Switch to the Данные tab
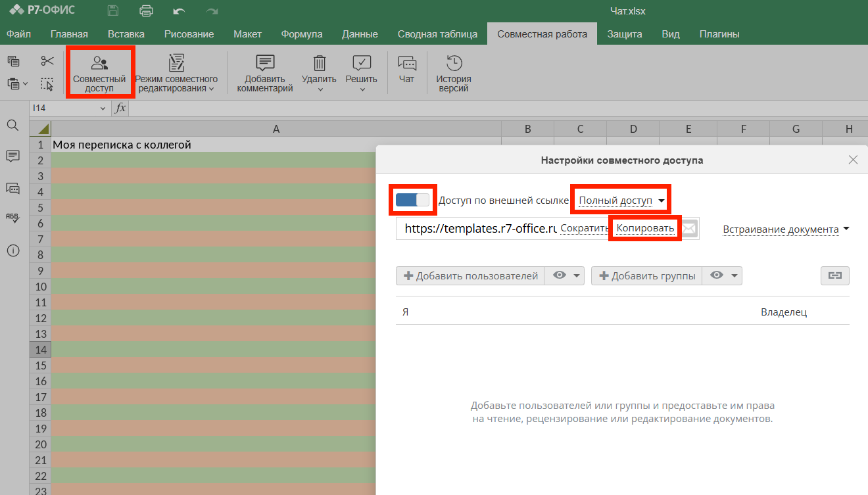The width and height of the screenshot is (868, 495). [x=360, y=34]
